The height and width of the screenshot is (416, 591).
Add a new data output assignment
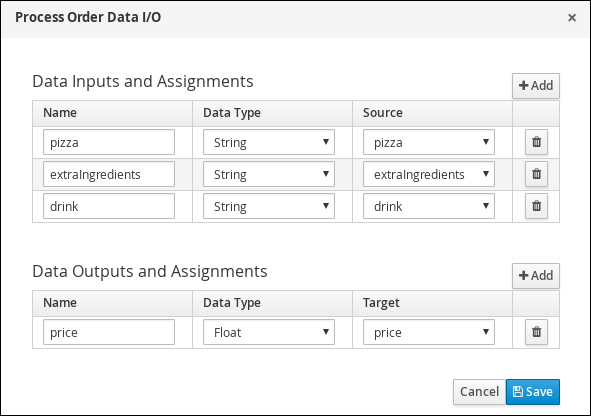(x=536, y=275)
